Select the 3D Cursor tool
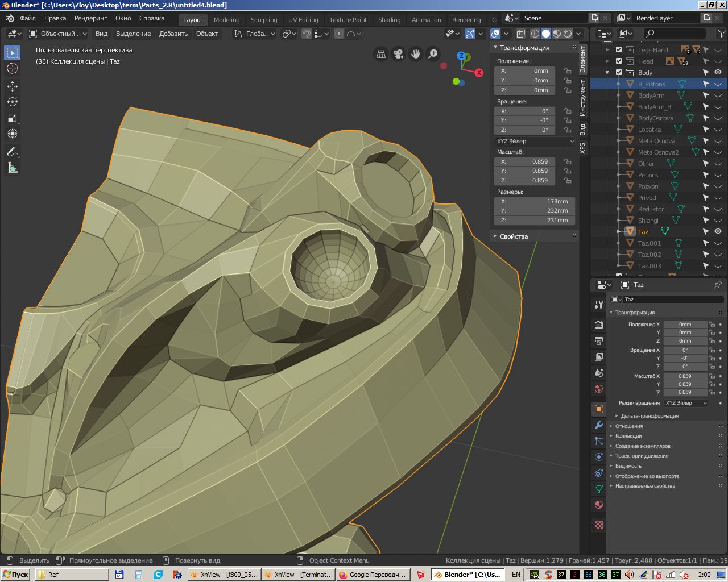The width and height of the screenshot is (728, 582). [x=13, y=68]
